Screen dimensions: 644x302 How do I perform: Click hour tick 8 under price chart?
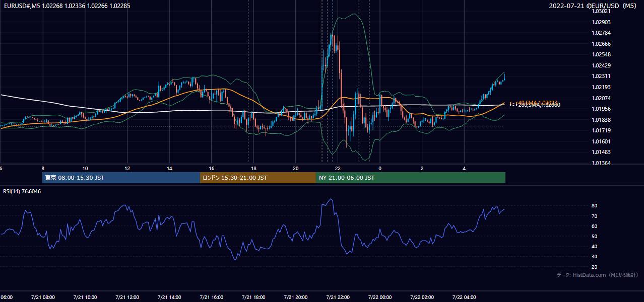43,169
